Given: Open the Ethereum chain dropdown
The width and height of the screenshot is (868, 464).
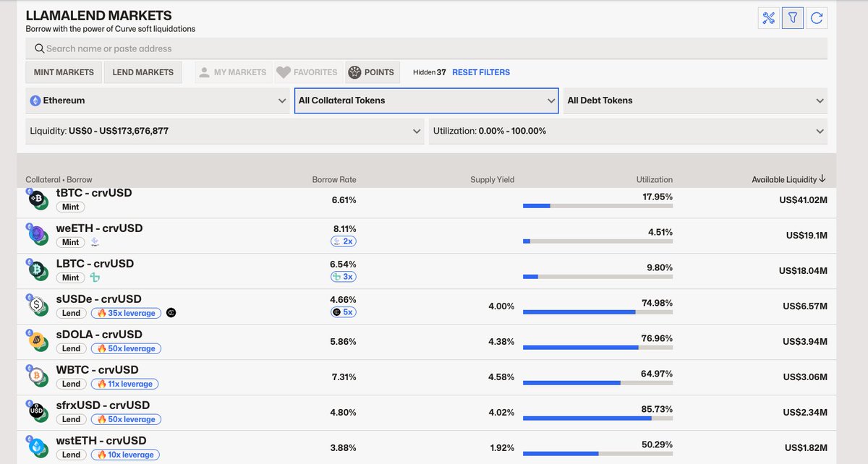Looking at the screenshot, I should (x=158, y=100).
